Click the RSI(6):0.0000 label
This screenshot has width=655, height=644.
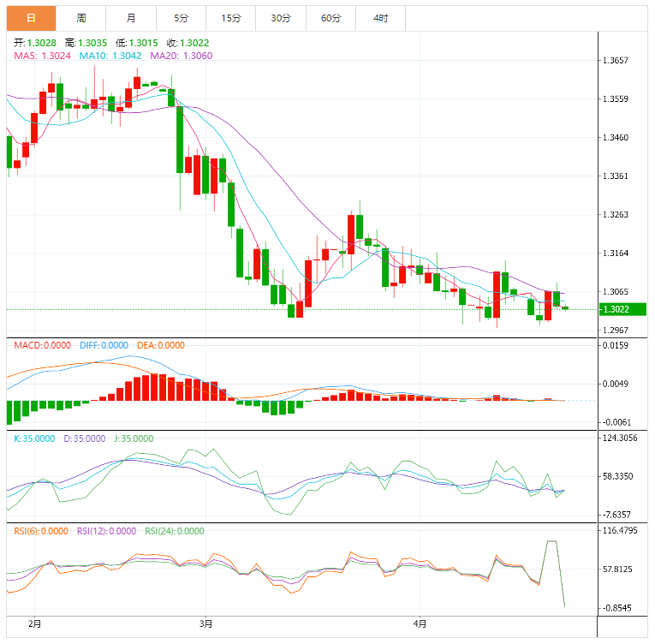41,531
